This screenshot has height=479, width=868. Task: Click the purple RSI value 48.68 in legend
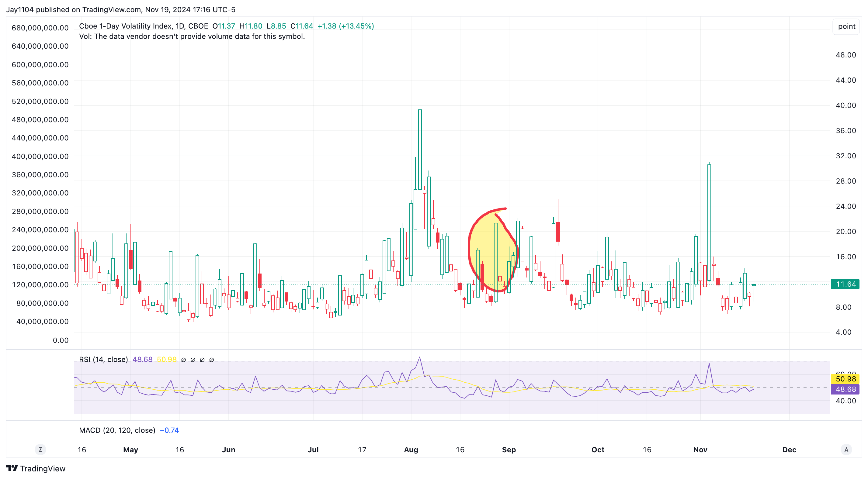coord(143,360)
